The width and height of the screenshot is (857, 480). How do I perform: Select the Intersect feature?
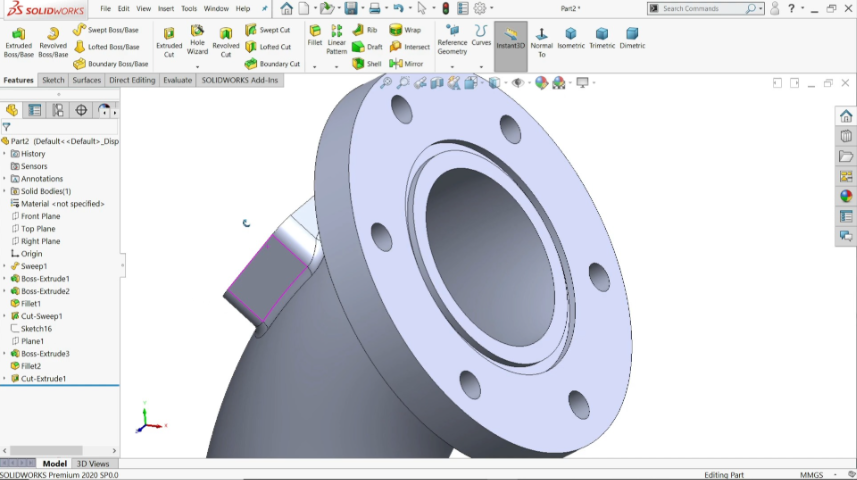tap(409, 47)
